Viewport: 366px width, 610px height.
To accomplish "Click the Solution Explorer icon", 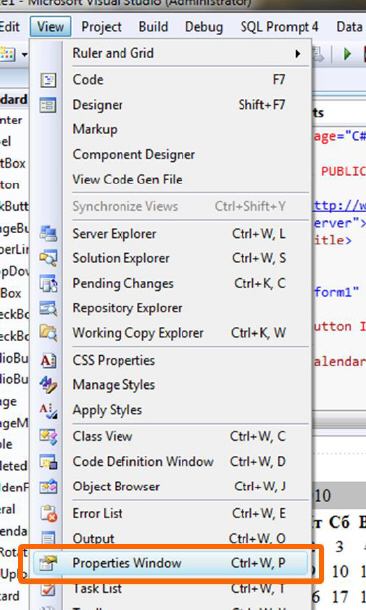I will 48,258.
